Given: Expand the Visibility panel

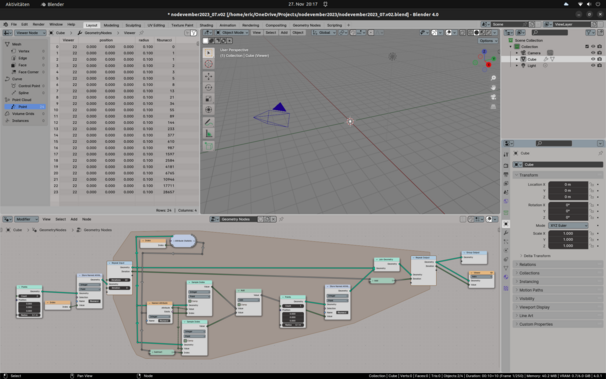Looking at the screenshot, I should pos(558,299).
